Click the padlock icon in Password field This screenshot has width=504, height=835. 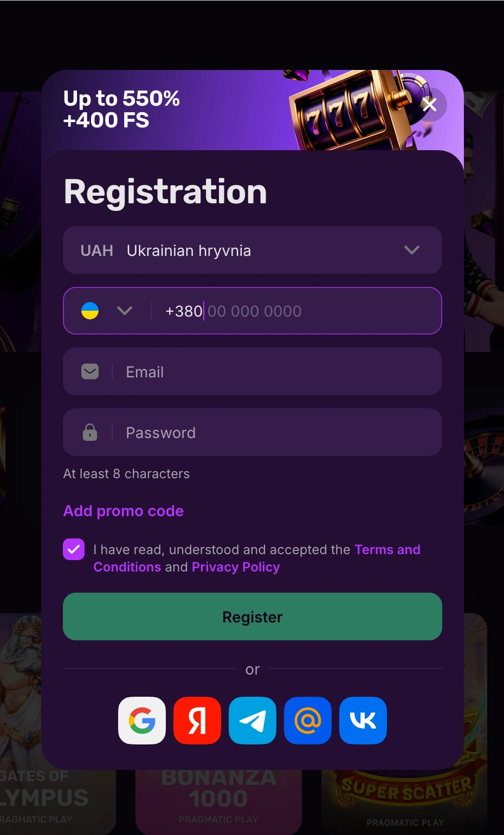coord(90,432)
